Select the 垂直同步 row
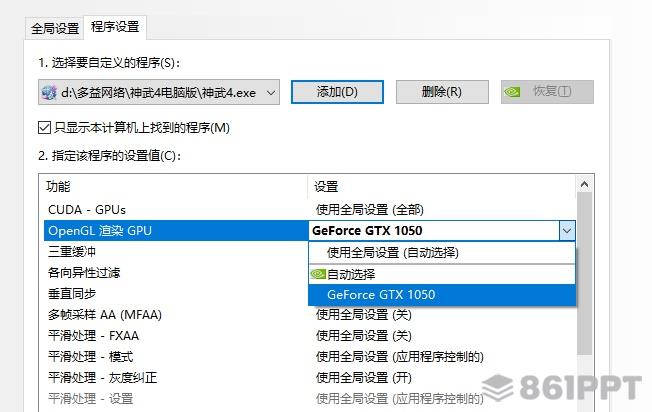 click(x=176, y=294)
